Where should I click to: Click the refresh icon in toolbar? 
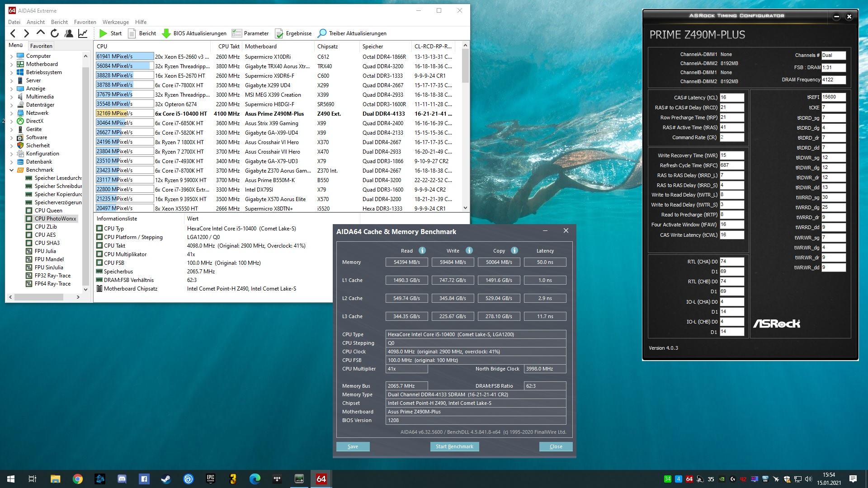pyautogui.click(x=55, y=33)
